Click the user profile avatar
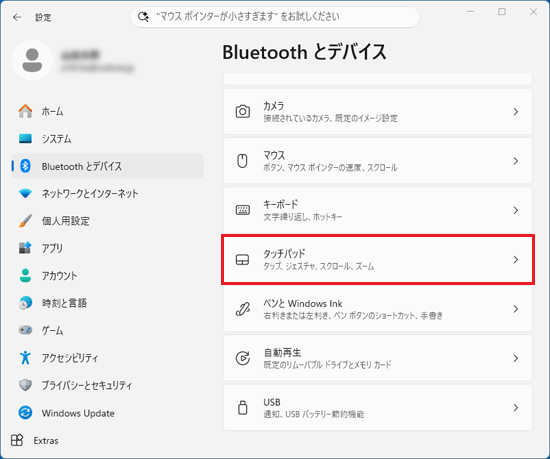The width and height of the screenshot is (550, 459). [x=32, y=60]
